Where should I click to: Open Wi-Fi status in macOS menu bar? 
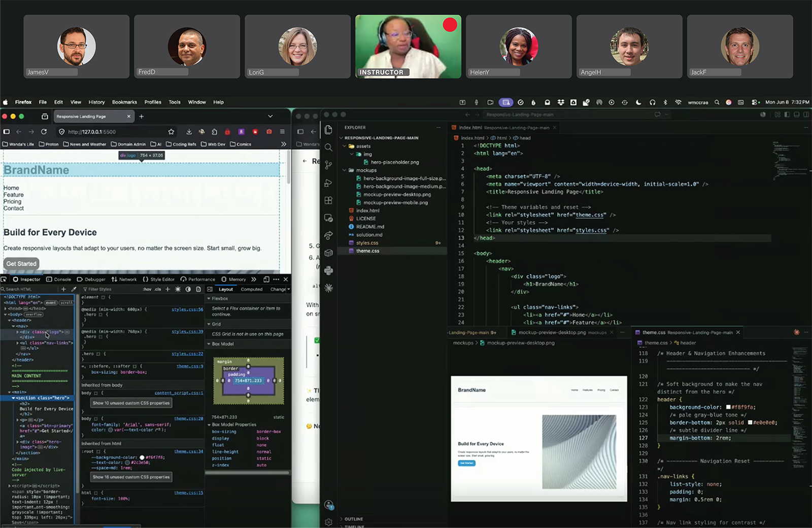[678, 102]
